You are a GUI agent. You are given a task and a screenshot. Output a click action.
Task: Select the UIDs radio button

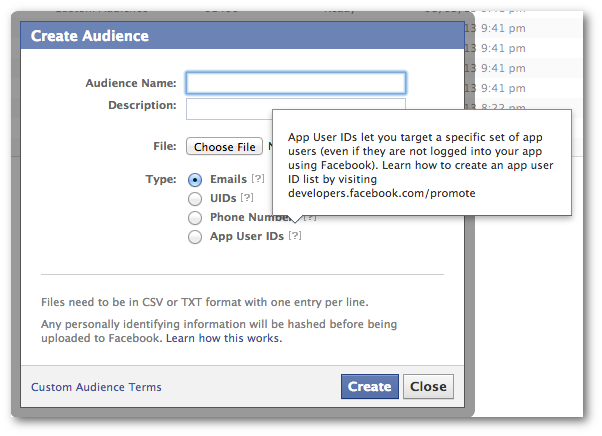[195, 198]
